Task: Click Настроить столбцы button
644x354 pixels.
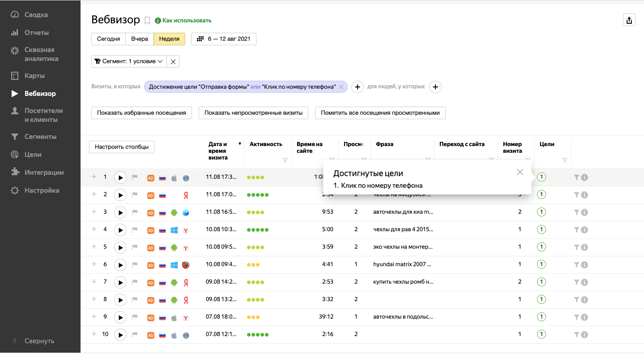Action: point(122,147)
